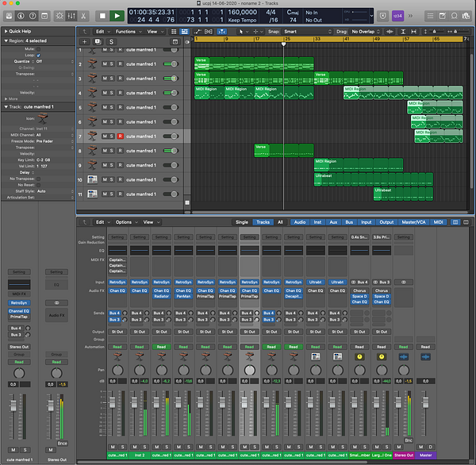Click the duplicate track icon
This screenshot has height=465, width=476.
(x=97, y=41)
